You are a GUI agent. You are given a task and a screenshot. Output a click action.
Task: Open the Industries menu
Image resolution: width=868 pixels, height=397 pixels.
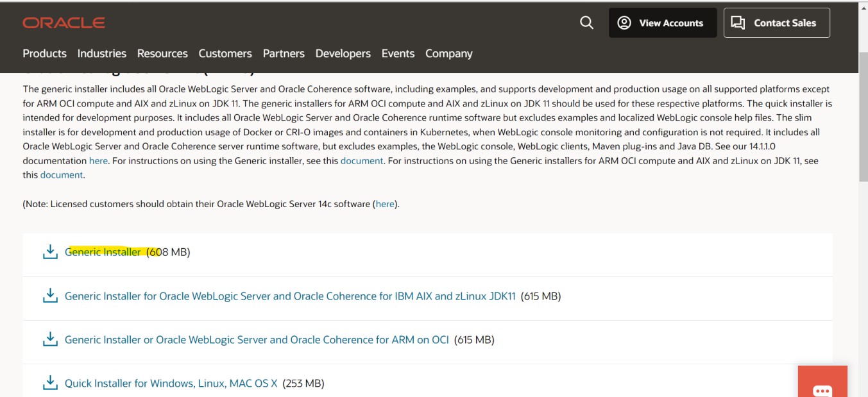tap(101, 54)
